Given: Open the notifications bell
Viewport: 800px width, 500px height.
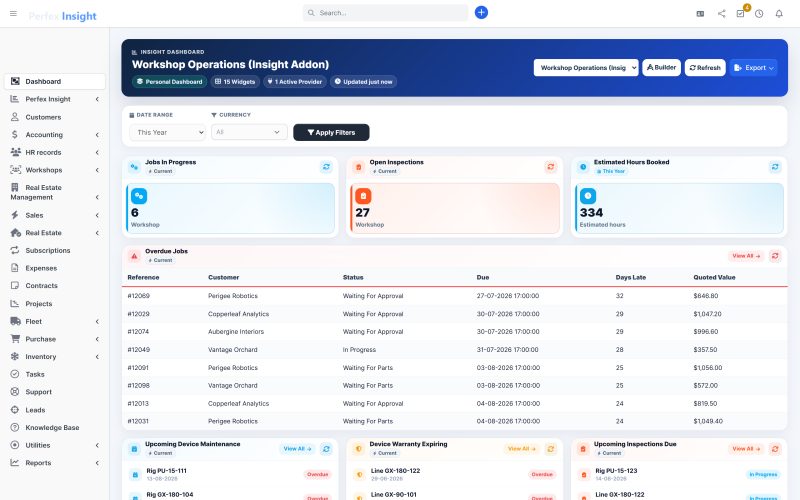Looking at the screenshot, I should [779, 14].
